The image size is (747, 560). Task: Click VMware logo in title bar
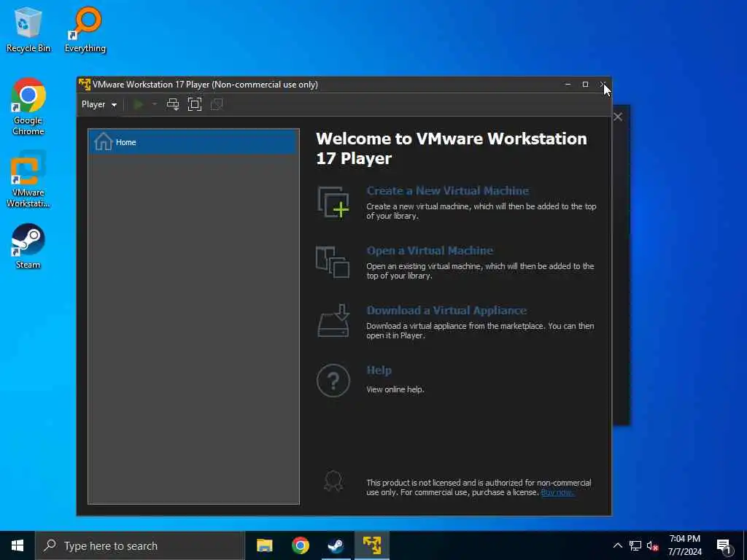click(85, 85)
